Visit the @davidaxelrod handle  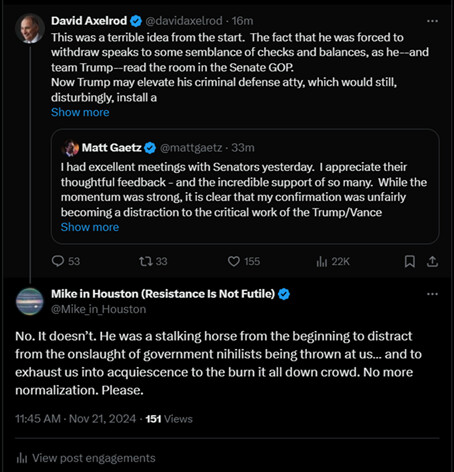point(184,21)
